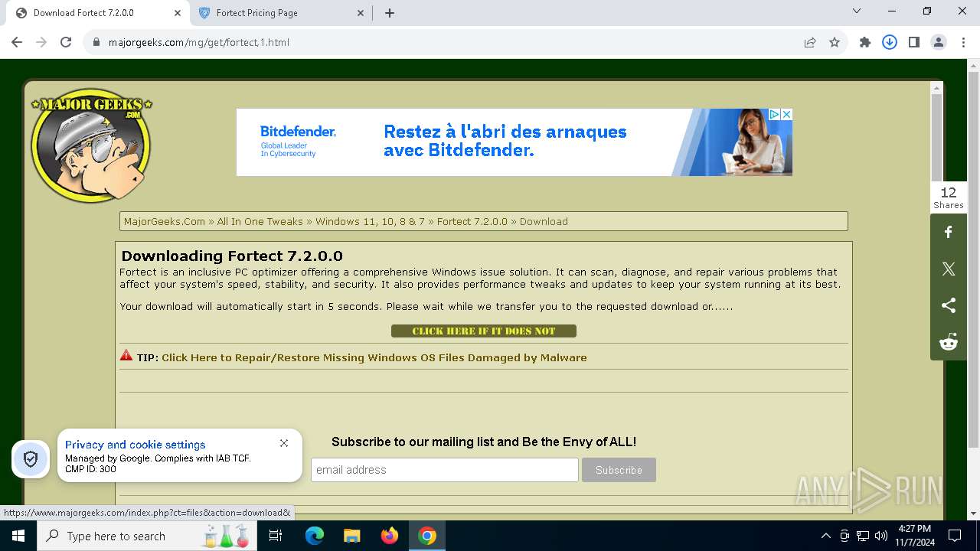Share on X from side bar
Viewport: 980px width, 551px height.
(949, 269)
